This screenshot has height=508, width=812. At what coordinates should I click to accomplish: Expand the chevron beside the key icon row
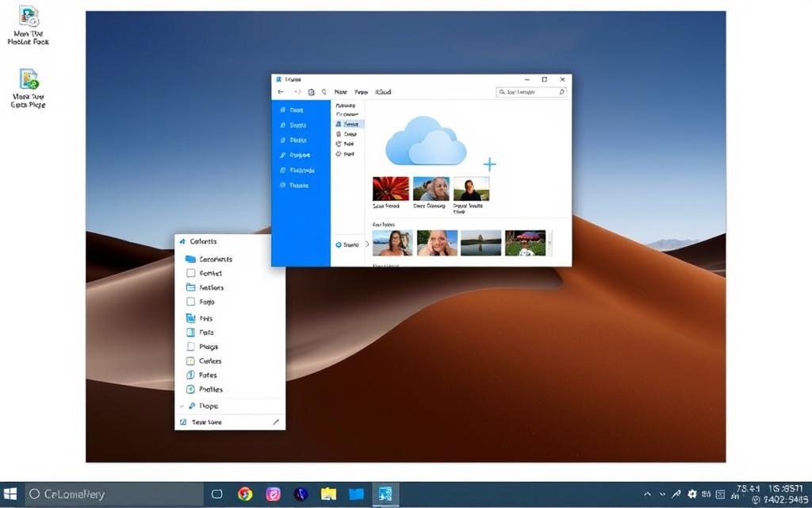pyautogui.click(x=182, y=406)
